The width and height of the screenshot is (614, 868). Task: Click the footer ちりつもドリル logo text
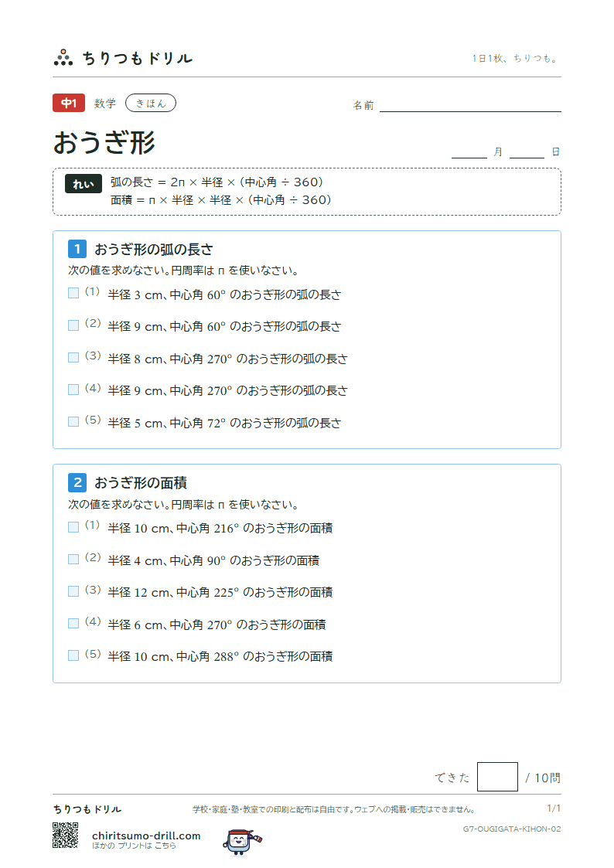pos(87,809)
